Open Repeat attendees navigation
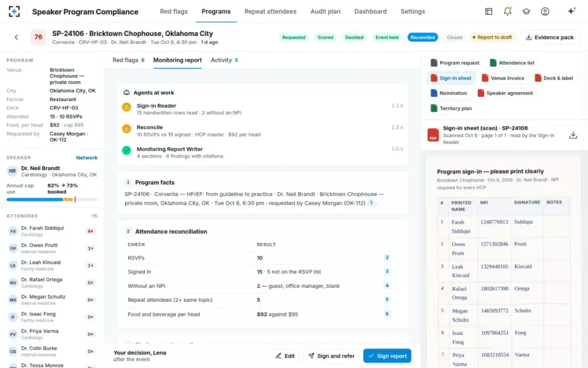Screen dimensions: 588x368 [x=270, y=11]
